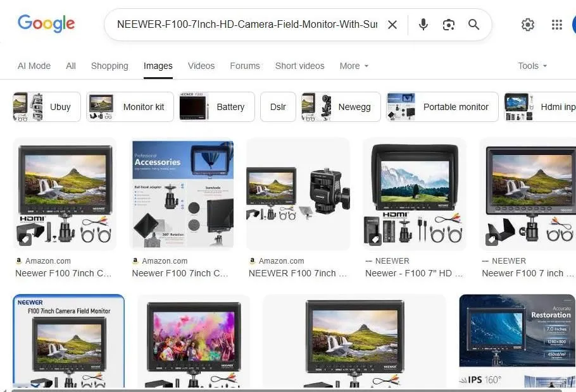Open your Google account profile avatar

click(573, 25)
